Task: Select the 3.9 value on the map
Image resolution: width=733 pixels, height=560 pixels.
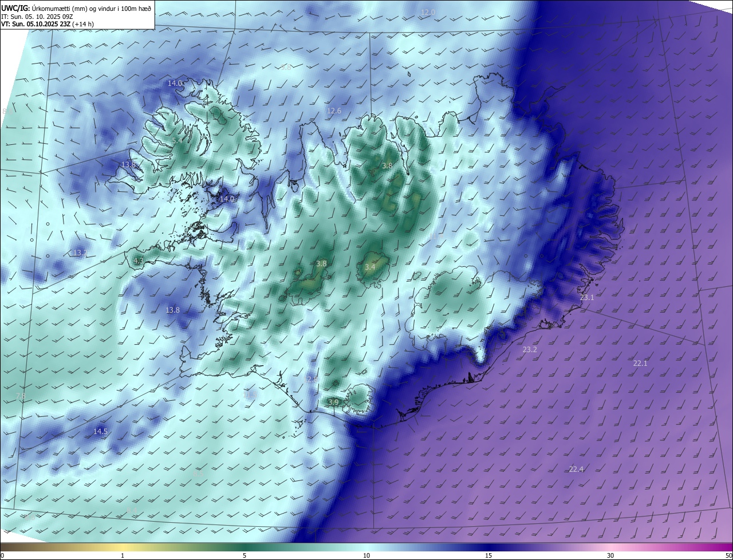Action: [333, 403]
